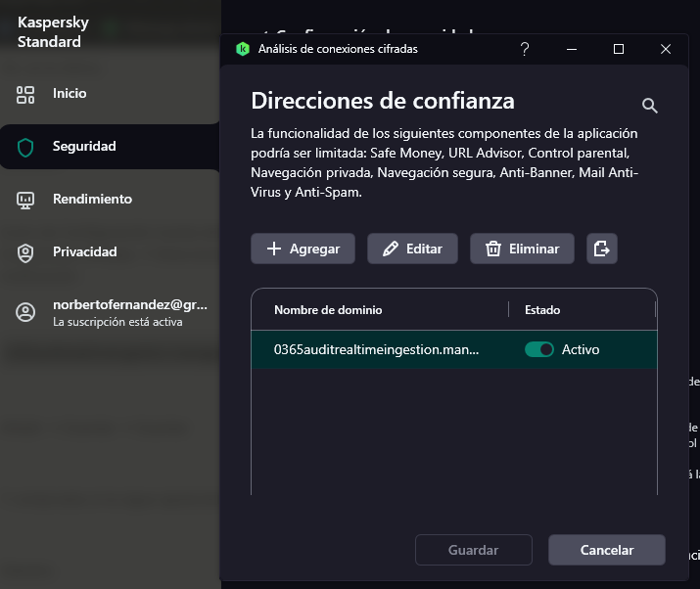Click the Seguridad shield icon

tap(25, 147)
